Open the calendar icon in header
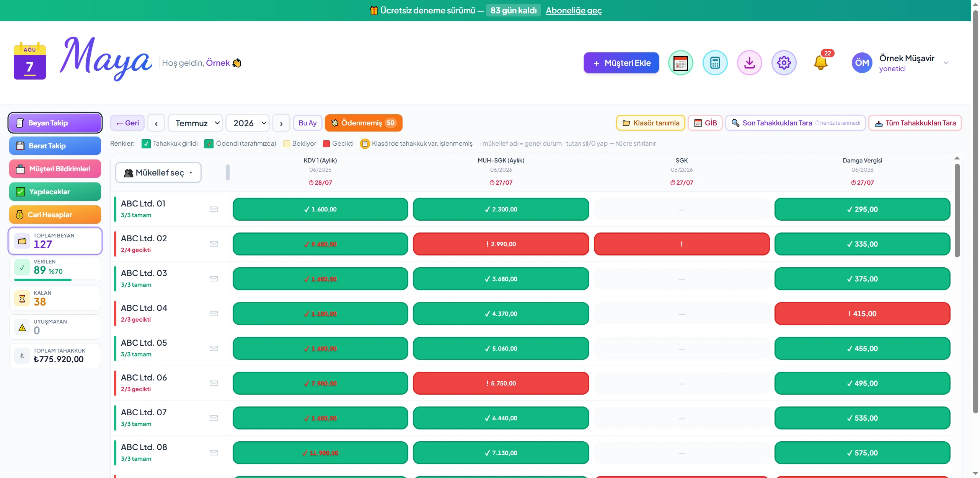 (680, 63)
